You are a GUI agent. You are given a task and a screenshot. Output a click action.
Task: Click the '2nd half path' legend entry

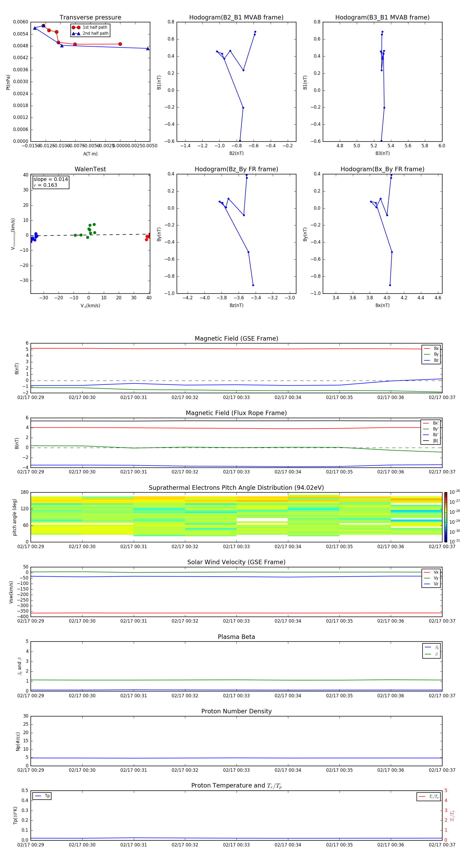[90, 33]
